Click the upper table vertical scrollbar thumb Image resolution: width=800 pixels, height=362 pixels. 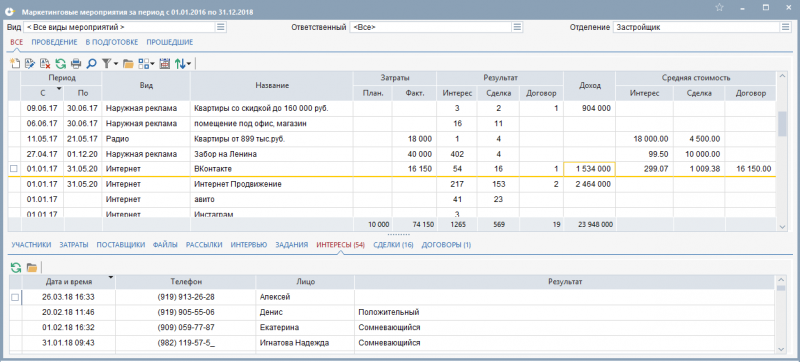(x=782, y=123)
